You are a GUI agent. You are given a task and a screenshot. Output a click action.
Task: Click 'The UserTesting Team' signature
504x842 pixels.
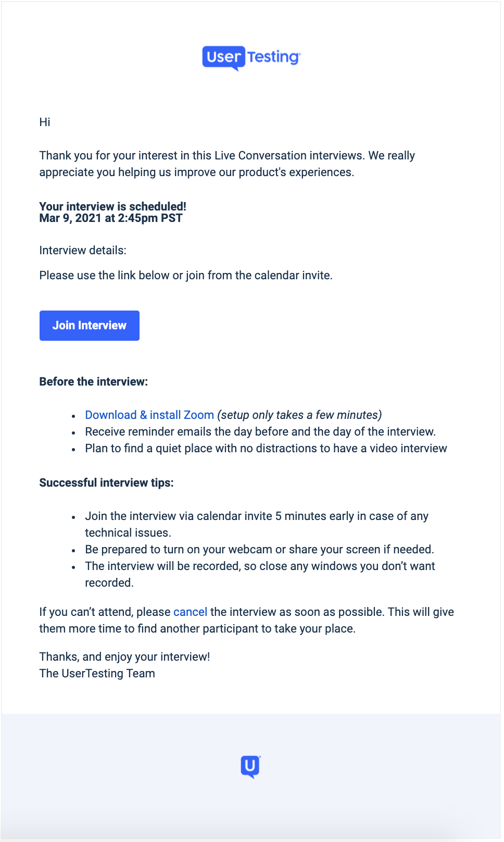97,674
